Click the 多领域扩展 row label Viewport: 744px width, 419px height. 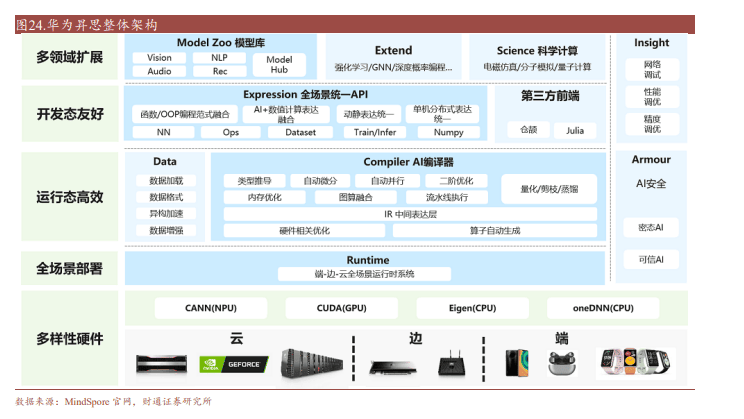tap(70, 57)
